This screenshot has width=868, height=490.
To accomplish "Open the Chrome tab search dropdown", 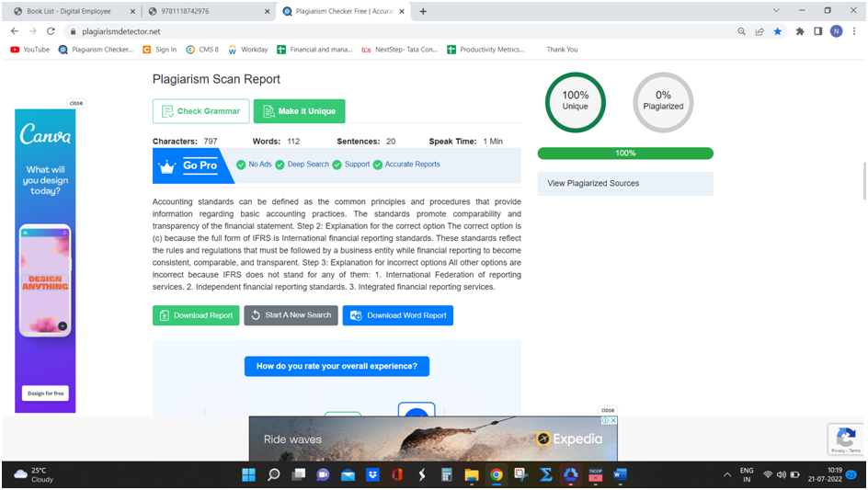I will (x=776, y=11).
